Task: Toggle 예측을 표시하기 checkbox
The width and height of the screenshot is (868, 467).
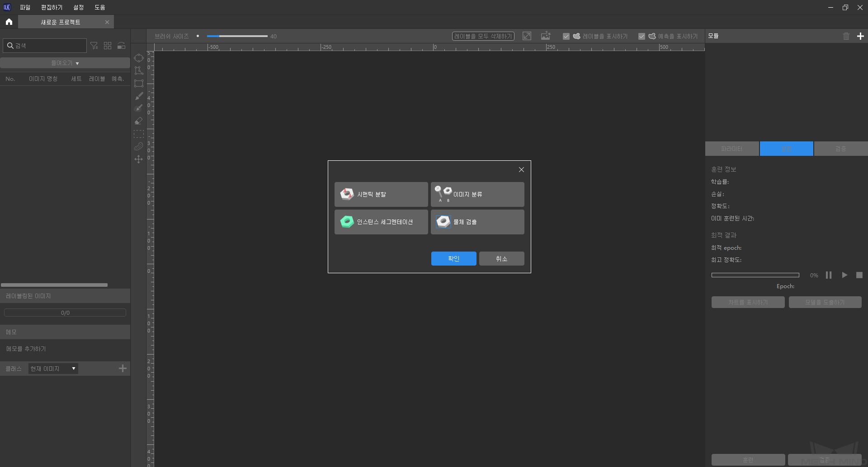Action: [x=642, y=36]
